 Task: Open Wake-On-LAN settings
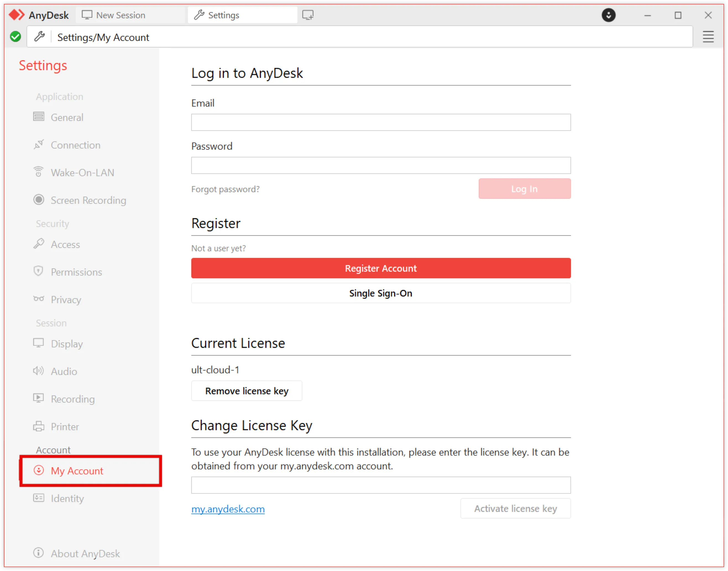[x=82, y=173]
